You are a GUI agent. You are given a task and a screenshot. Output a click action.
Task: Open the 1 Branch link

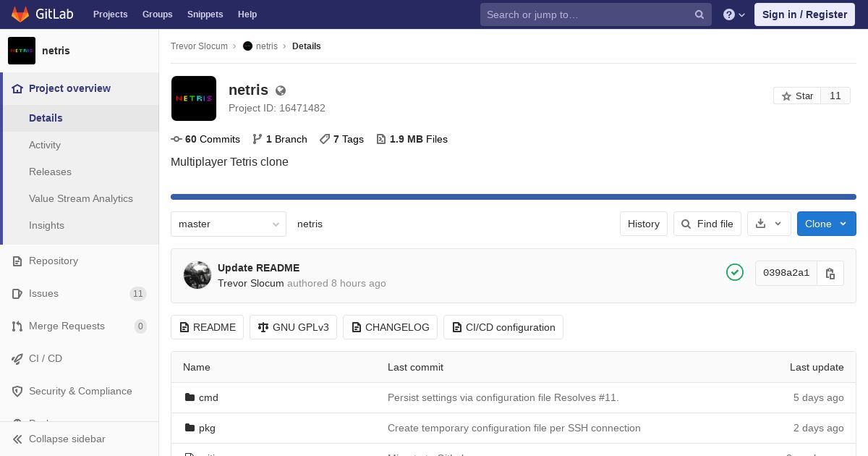click(280, 139)
